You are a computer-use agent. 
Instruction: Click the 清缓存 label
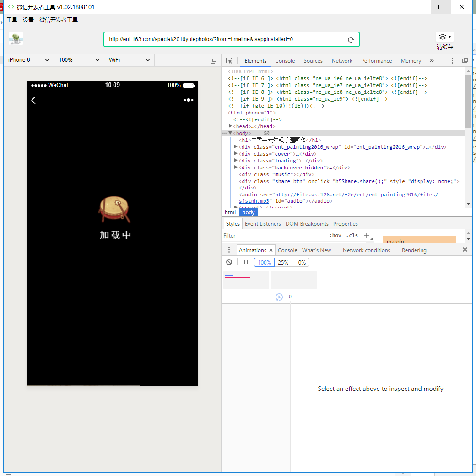445,47
